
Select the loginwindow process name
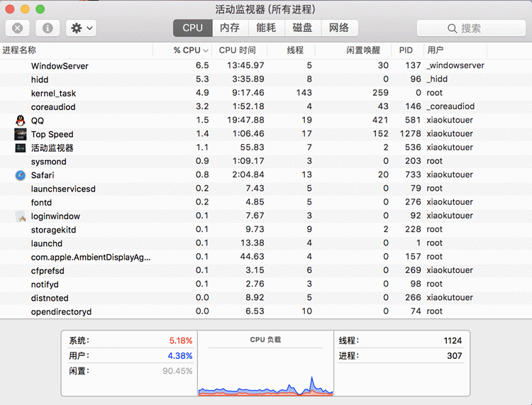[x=55, y=216]
